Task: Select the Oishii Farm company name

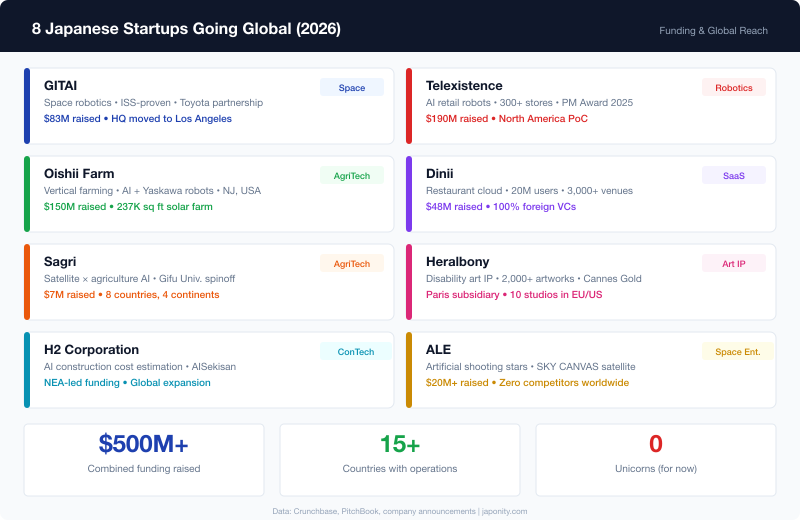Action: [x=79, y=174]
